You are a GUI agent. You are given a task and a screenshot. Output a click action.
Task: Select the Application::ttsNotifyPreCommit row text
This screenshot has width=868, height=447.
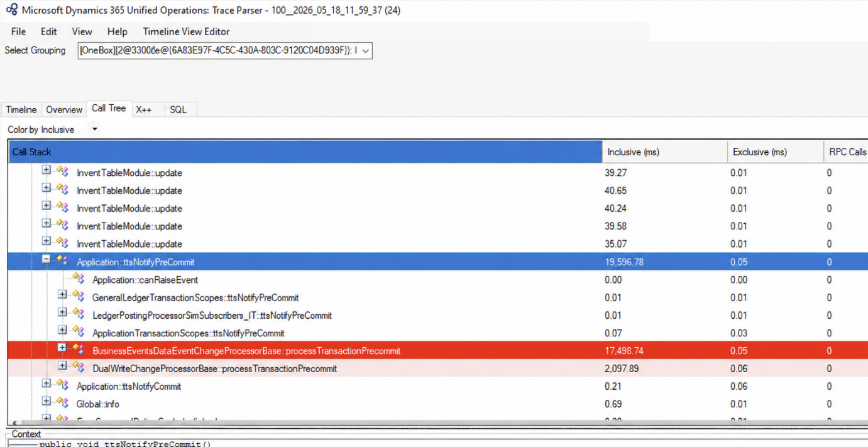(x=136, y=262)
